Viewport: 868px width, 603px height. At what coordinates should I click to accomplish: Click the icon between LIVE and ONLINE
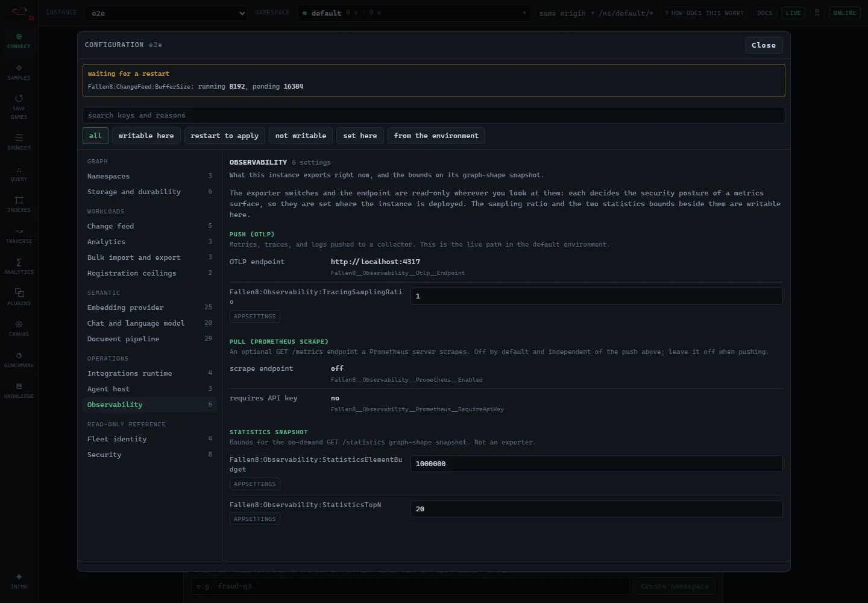pos(817,13)
